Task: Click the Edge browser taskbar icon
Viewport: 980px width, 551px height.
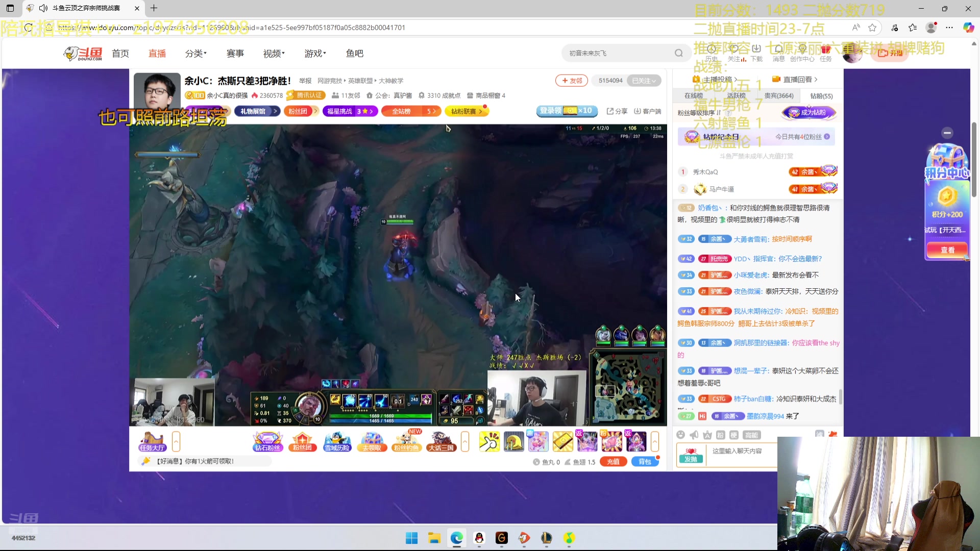Action: [456, 538]
